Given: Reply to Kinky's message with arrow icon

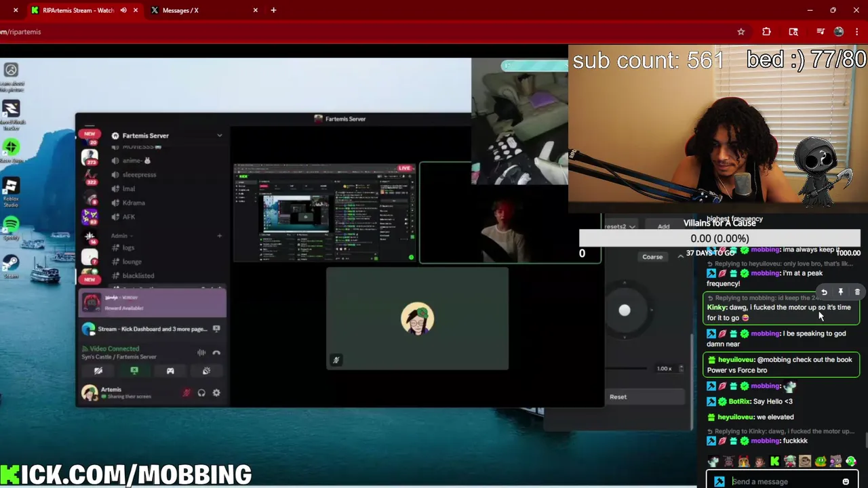Looking at the screenshot, I should tap(824, 292).
